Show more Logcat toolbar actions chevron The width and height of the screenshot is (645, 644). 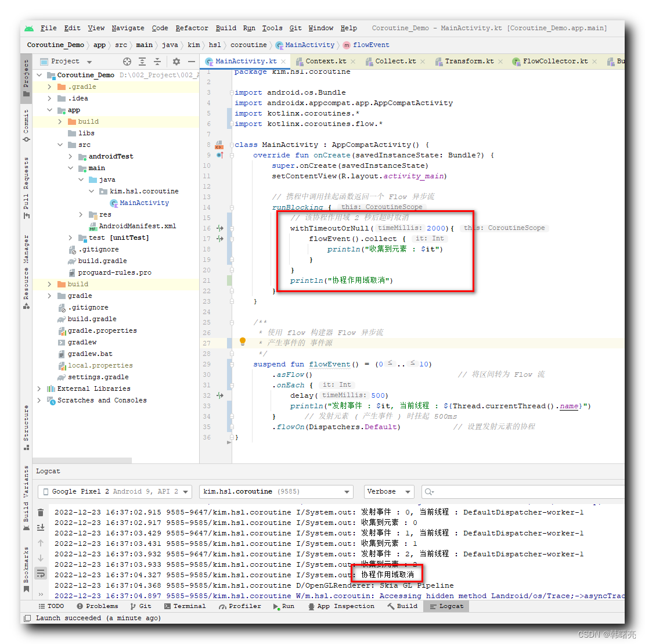[x=41, y=594]
